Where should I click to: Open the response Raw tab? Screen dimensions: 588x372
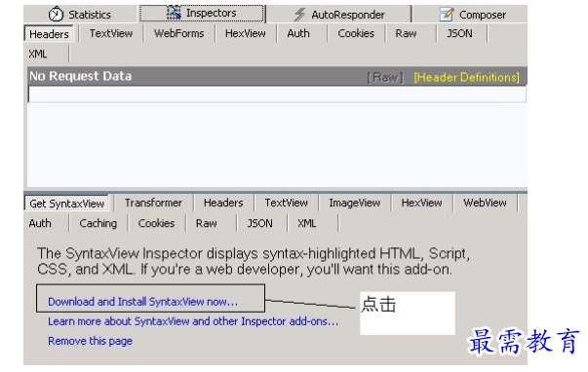[x=207, y=223]
